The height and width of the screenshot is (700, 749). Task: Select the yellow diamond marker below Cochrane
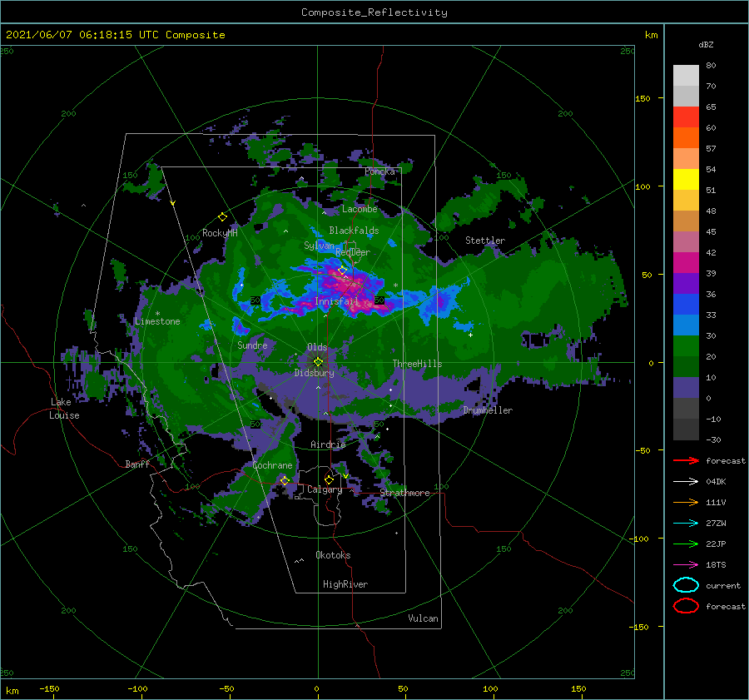285,480
